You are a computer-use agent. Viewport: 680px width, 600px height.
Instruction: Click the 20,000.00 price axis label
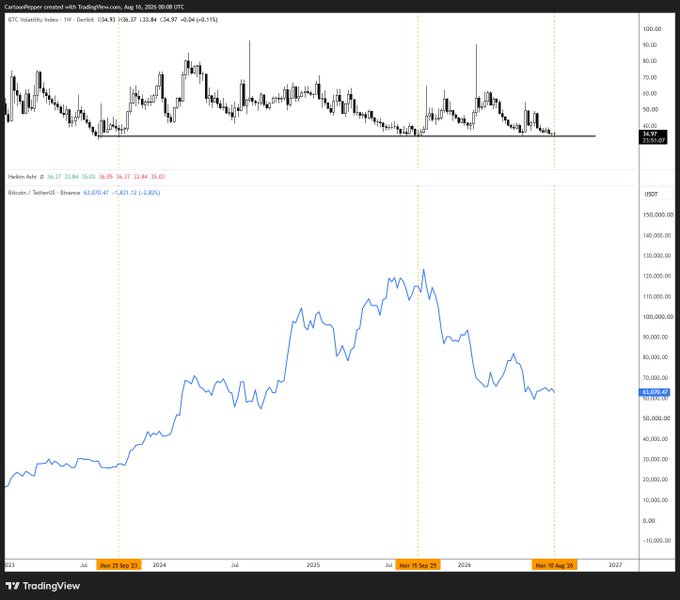[655, 479]
